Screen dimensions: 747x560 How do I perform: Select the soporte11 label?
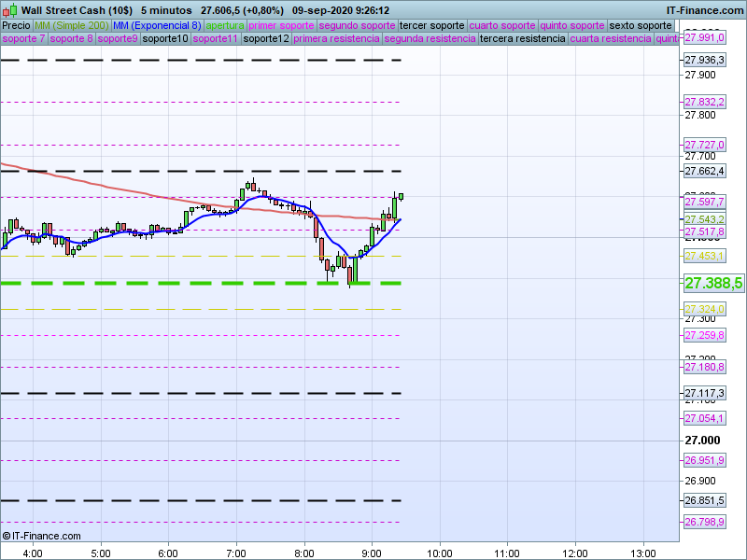[216, 38]
